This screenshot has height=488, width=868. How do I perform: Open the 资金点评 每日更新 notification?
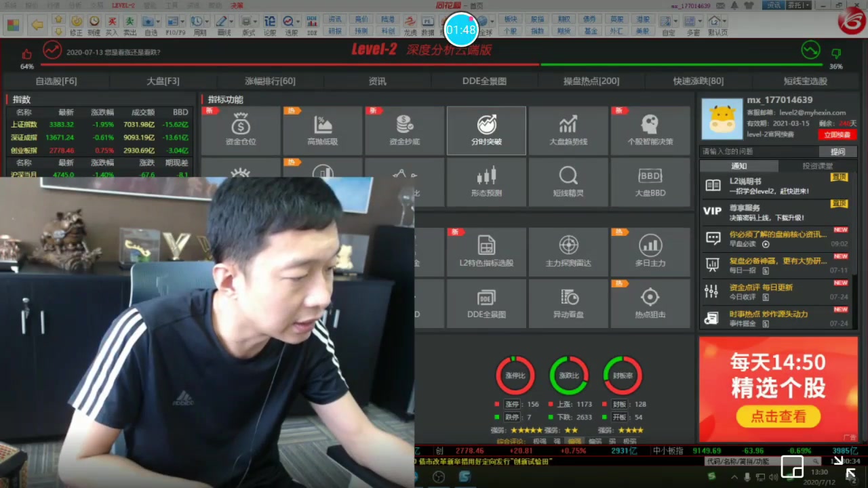pyautogui.click(x=776, y=291)
